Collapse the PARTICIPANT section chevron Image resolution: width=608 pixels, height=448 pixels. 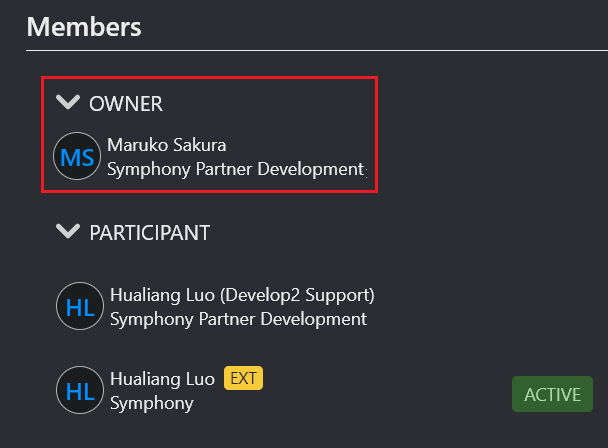68,231
